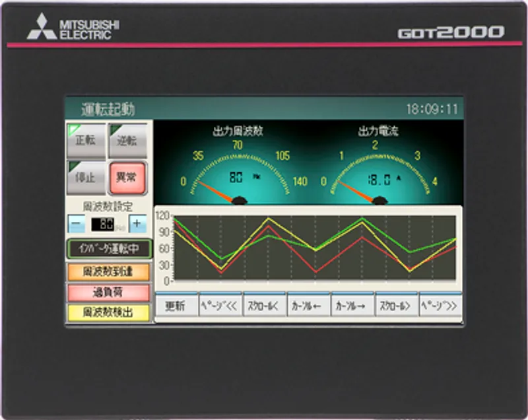Tap the orange 周波数到達 indicator
Viewport: 528px width, 420px height.
pyautogui.click(x=108, y=272)
